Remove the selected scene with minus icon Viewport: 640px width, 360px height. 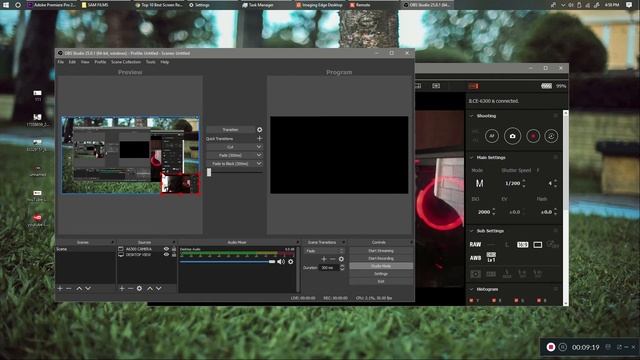pyautogui.click(x=69, y=289)
